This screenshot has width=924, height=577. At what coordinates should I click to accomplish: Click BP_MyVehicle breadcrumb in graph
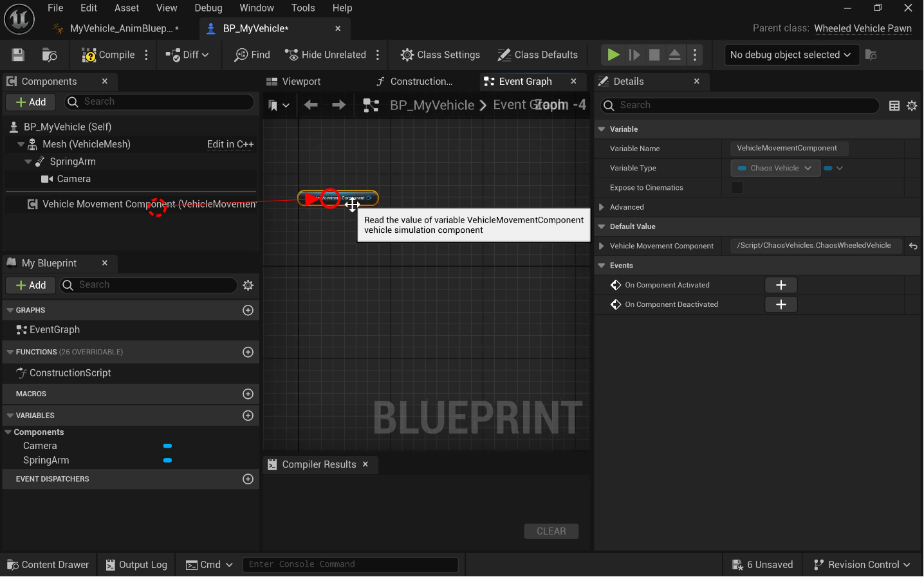click(432, 105)
